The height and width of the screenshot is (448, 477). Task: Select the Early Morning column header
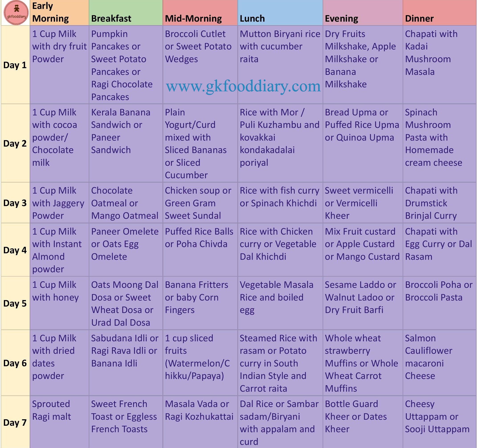[55, 13]
